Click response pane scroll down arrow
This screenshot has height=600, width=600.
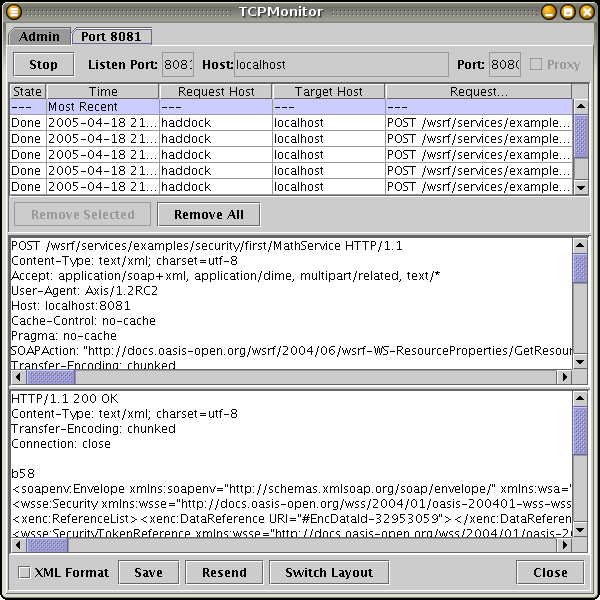tap(580, 530)
